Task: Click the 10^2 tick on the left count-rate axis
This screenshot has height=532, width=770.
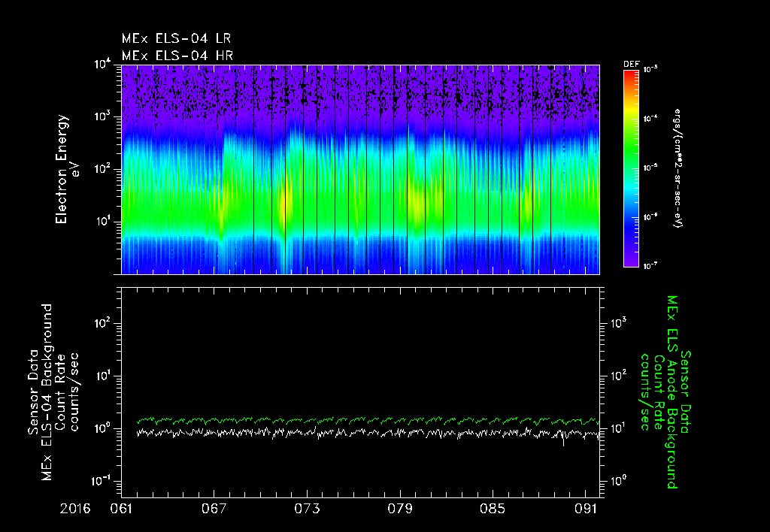Action: point(102,325)
